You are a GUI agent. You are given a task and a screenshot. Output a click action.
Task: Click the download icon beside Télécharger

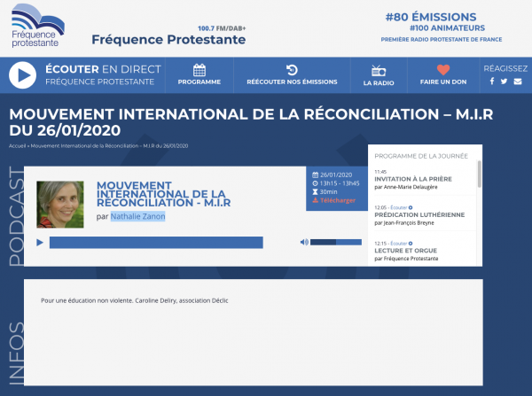[x=315, y=200]
